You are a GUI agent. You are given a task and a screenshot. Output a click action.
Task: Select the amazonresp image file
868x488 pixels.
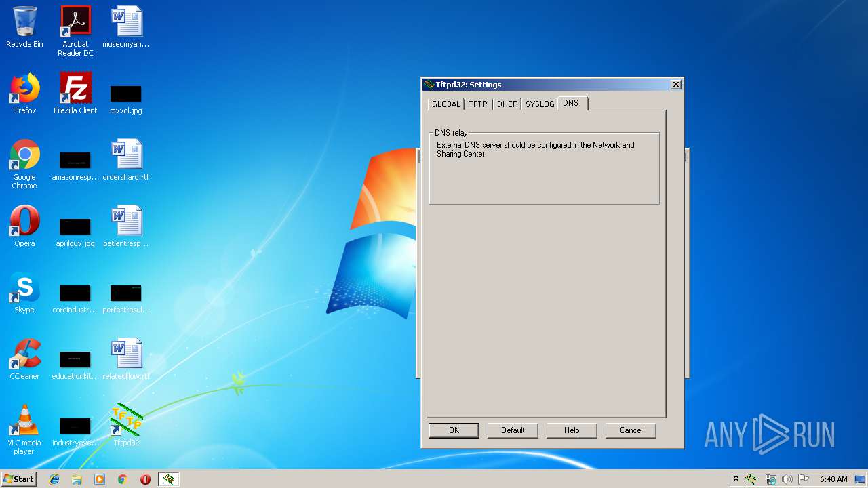pyautogui.click(x=75, y=165)
